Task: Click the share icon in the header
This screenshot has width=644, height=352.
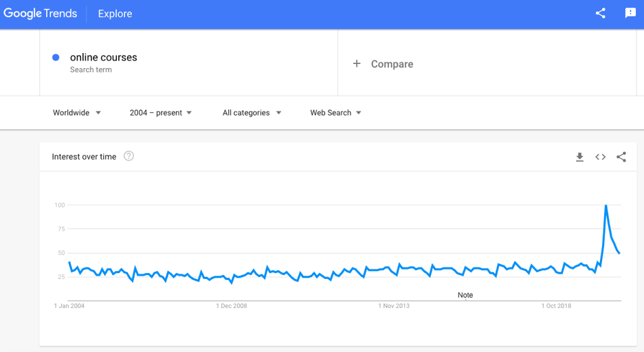Action: point(601,13)
